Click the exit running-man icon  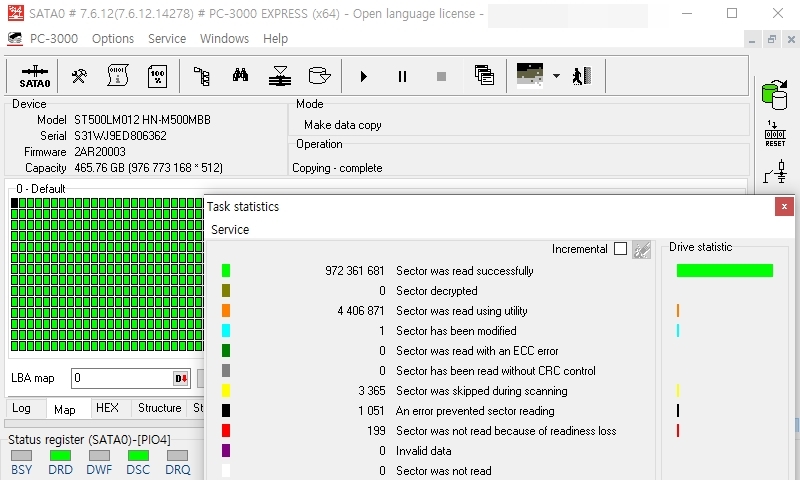click(x=582, y=76)
